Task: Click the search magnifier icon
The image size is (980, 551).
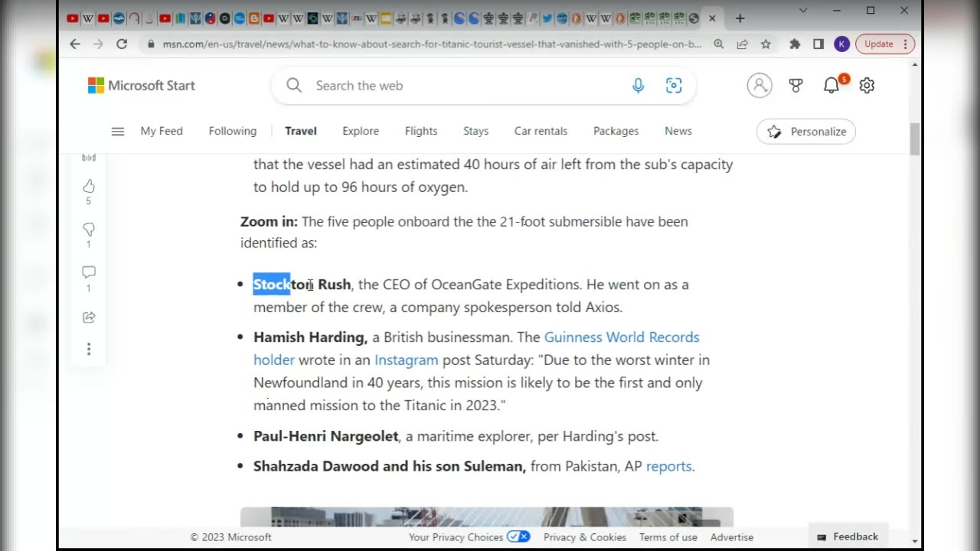Action: pos(294,86)
